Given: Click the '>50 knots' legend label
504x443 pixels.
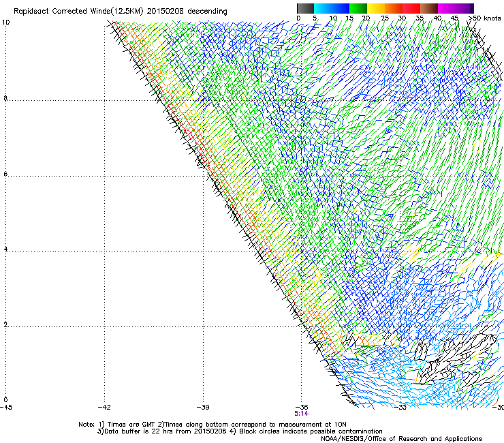Looking at the screenshot, I should [x=484, y=18].
